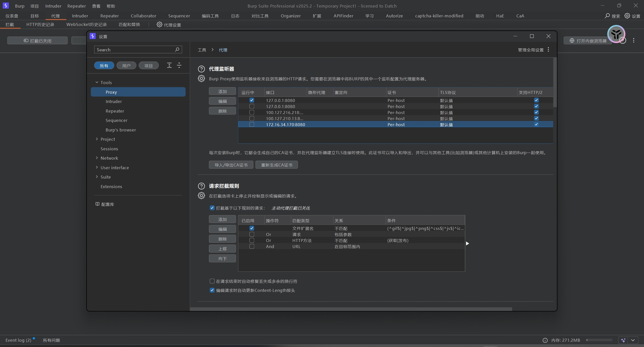Click the memory info icon in status bar

(545, 340)
